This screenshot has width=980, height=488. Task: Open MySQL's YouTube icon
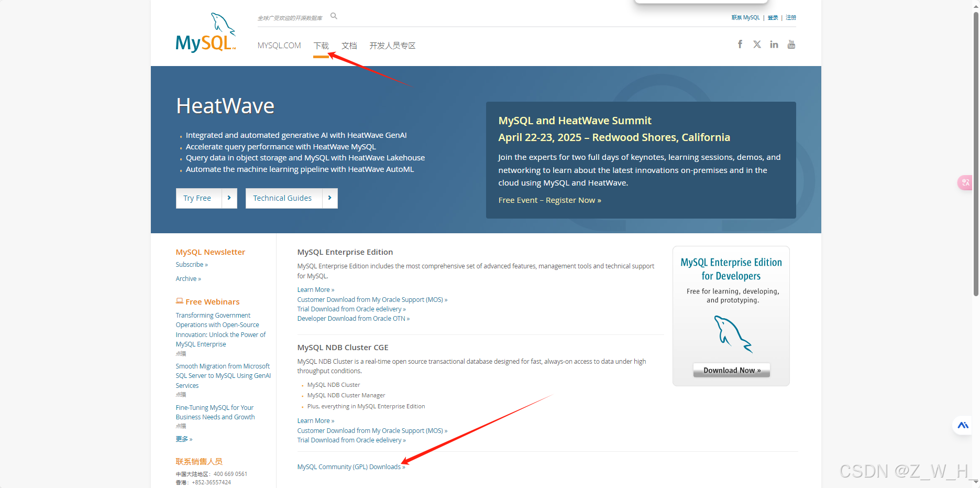(x=791, y=45)
